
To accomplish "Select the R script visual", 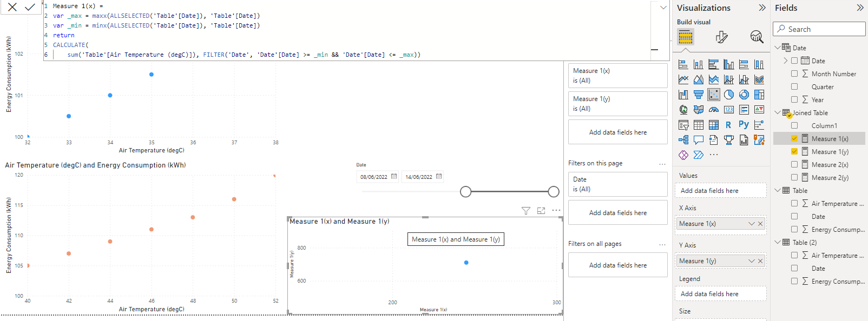I will click(728, 125).
